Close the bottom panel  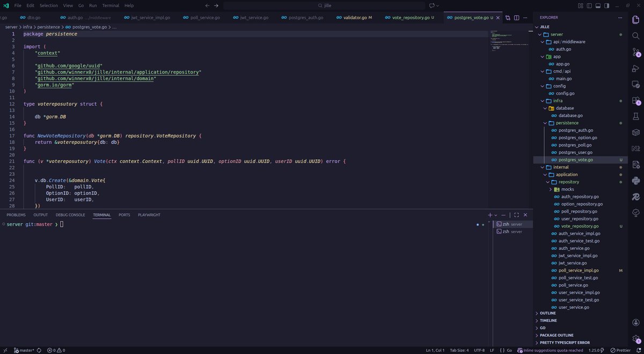[526, 215]
